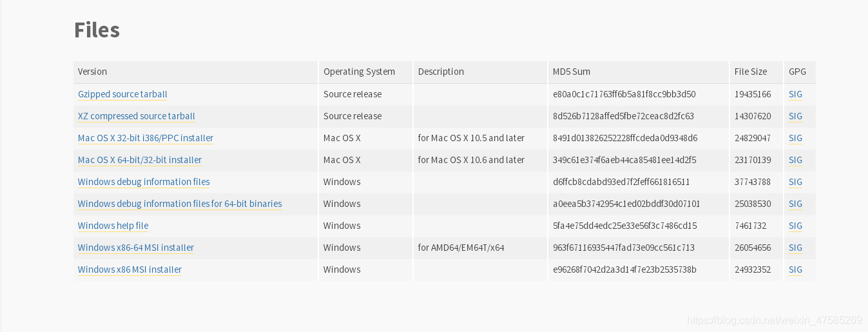Screen dimensions: 868x332
Task: Select Mac OS X 64-bit/32-bit installer link
Action: [x=140, y=160]
